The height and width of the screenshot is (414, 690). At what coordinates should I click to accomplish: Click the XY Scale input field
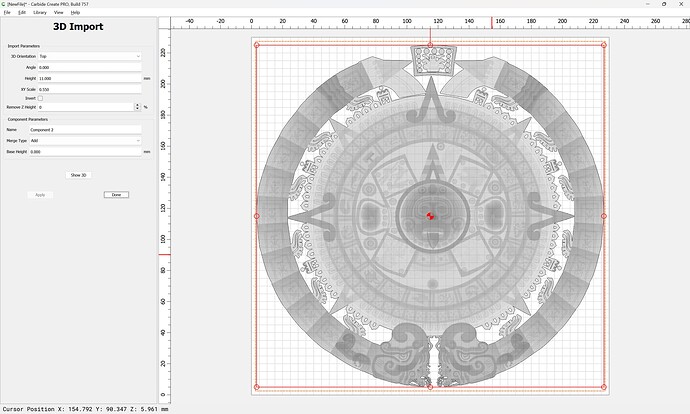[x=90, y=89]
